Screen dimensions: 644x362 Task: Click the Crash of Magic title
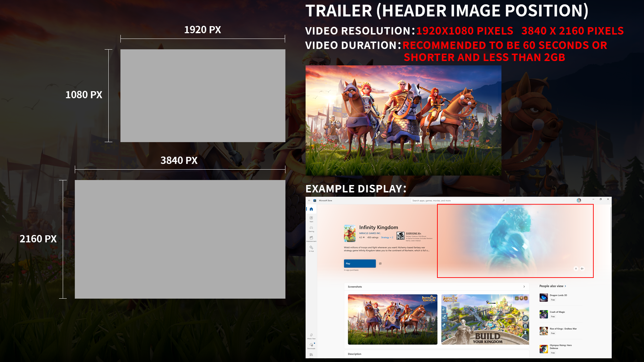(x=557, y=312)
